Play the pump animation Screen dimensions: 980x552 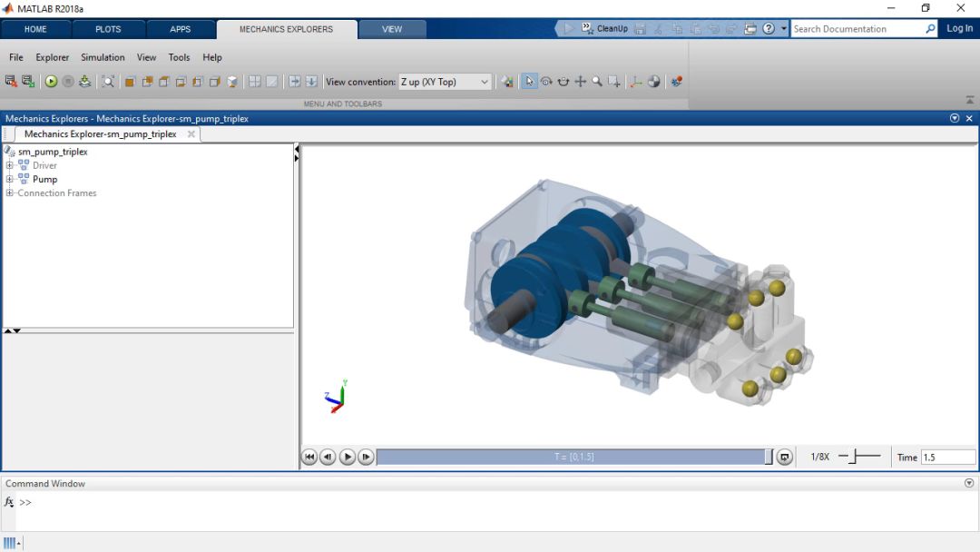348,457
